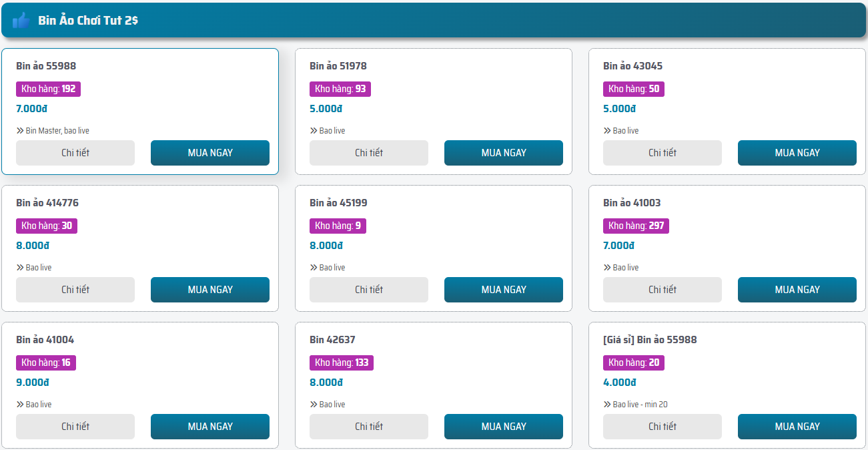Open details of Bin ảo 414776

coord(75,290)
